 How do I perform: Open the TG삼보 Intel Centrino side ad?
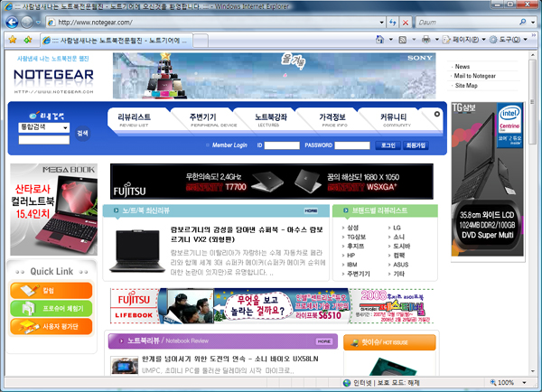pyautogui.click(x=488, y=179)
